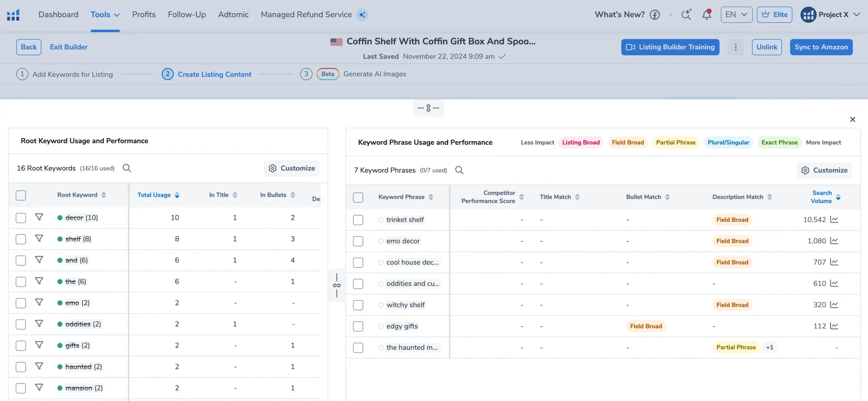Toggle checkbox for trinket shelf keyword phrase
868x401 pixels.
click(x=358, y=219)
